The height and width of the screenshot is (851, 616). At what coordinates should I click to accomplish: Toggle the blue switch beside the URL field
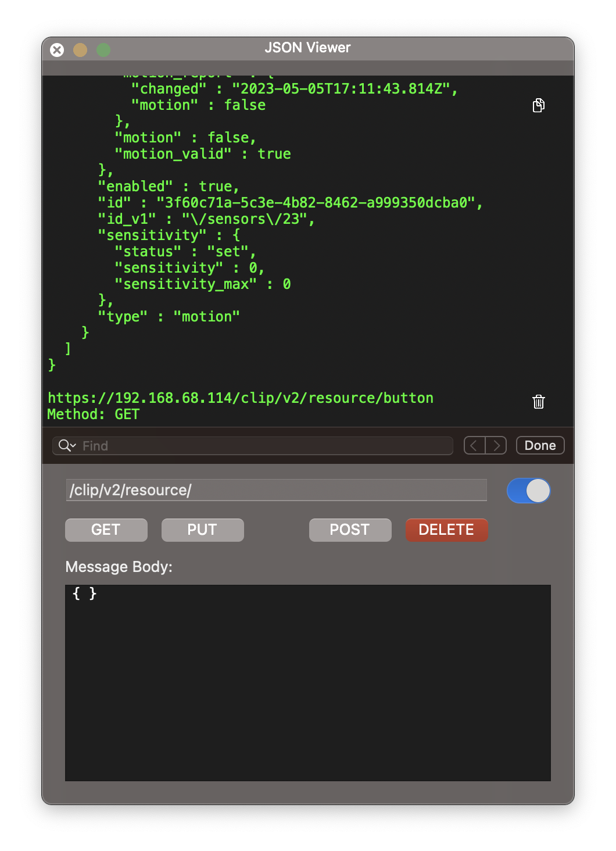529,491
